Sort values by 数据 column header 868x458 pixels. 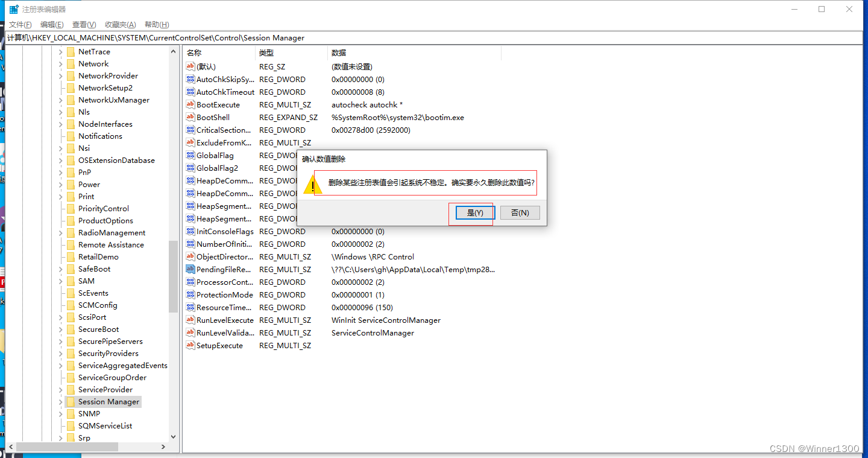[414, 53]
